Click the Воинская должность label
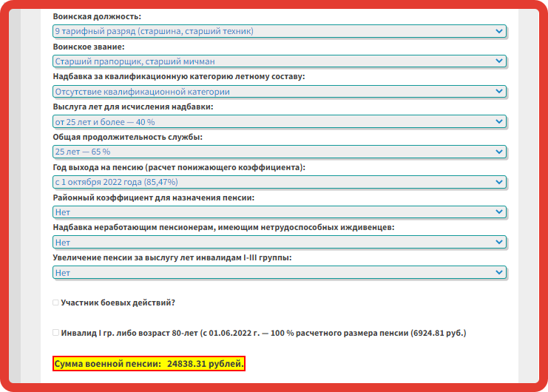This screenshot has height=392, width=548. (97, 16)
